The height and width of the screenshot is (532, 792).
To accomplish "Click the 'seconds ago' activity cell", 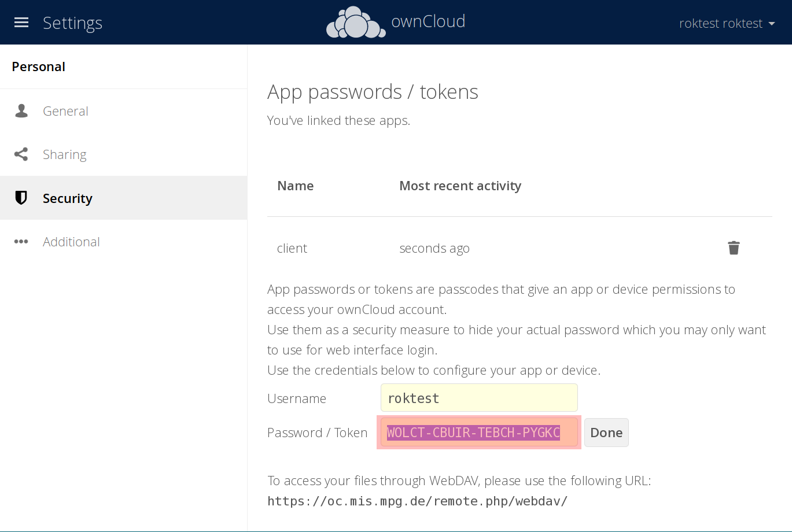I will [434, 248].
